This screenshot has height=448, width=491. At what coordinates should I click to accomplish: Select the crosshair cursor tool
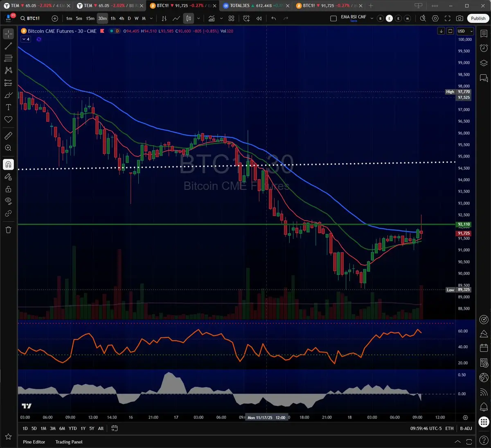click(8, 34)
